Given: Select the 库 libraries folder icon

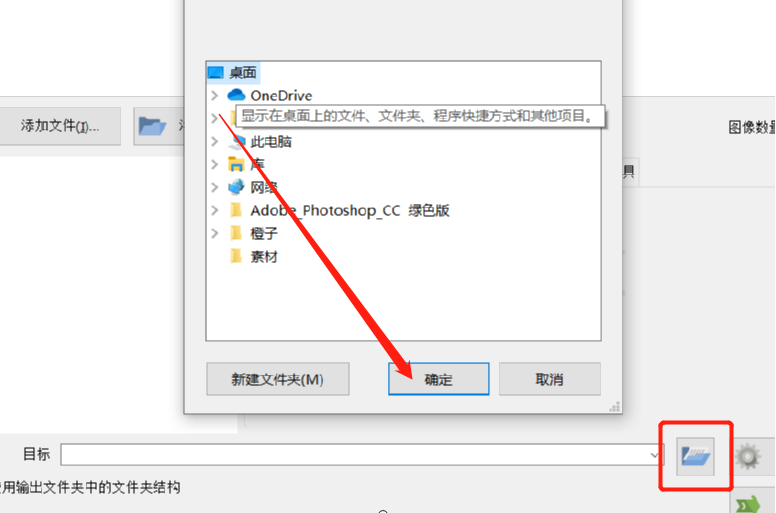Looking at the screenshot, I should pyautogui.click(x=236, y=164).
